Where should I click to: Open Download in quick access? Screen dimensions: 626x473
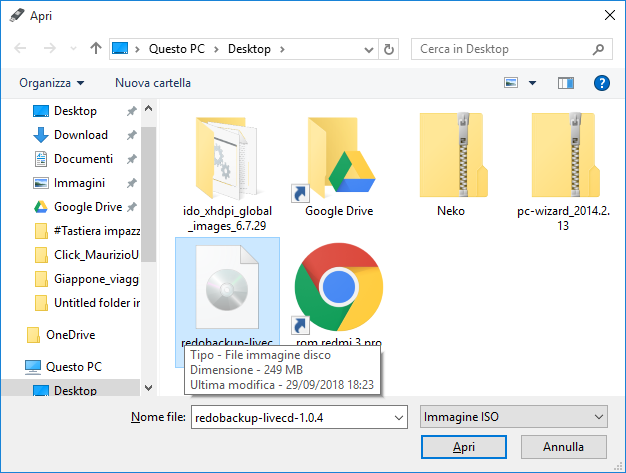[x=81, y=135]
